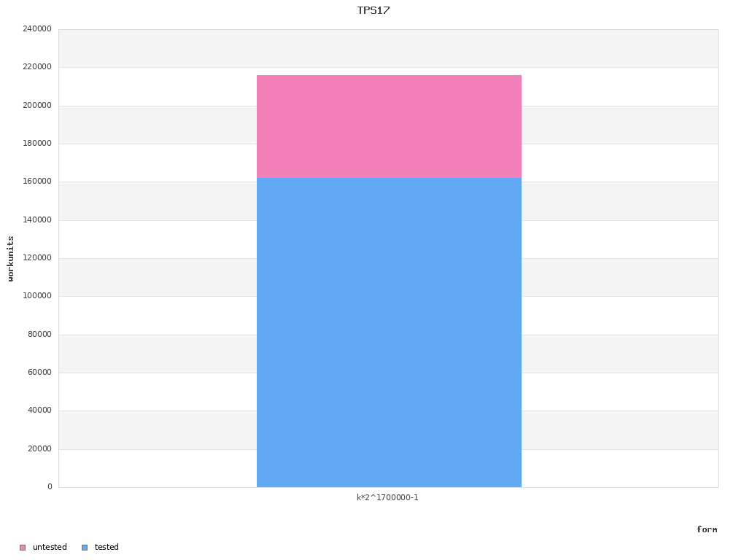Image resolution: width=747 pixels, height=560 pixels.
Task: Select the untested legend label
Action: click(x=50, y=547)
